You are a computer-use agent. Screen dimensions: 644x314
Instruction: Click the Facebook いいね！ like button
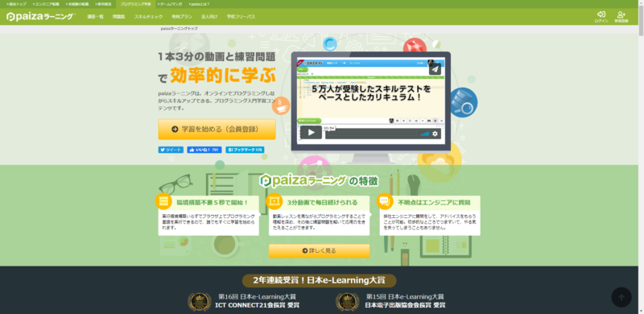pos(204,150)
